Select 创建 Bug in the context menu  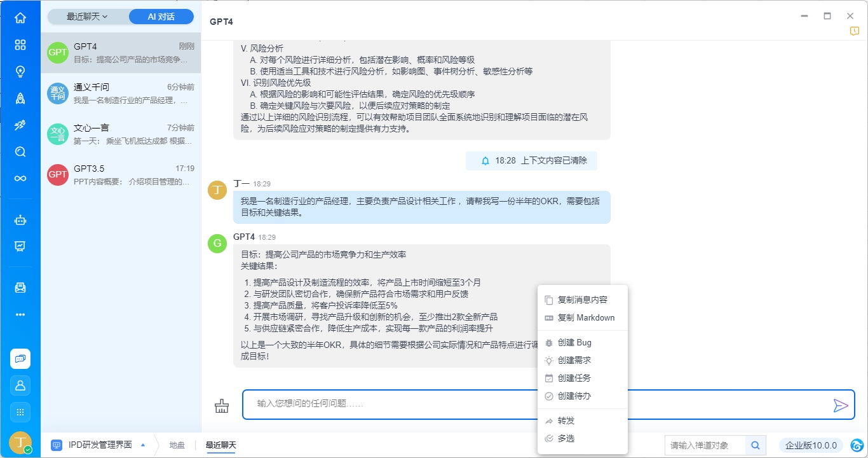pyautogui.click(x=583, y=342)
